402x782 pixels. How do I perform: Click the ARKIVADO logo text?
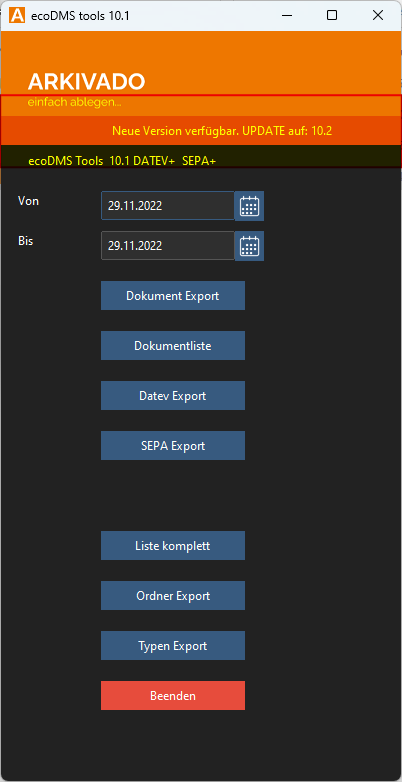click(86, 81)
